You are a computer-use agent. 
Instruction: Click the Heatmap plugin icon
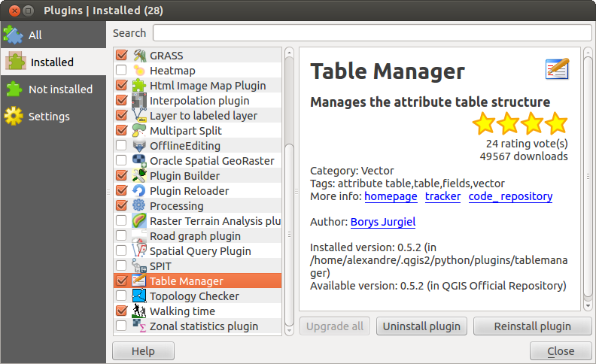[x=139, y=71]
